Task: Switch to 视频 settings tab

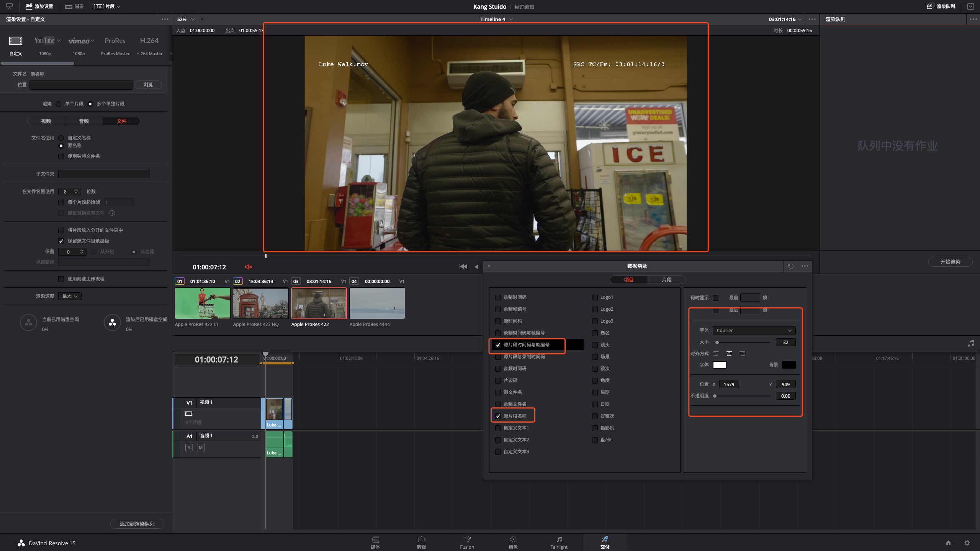Action: pos(46,121)
